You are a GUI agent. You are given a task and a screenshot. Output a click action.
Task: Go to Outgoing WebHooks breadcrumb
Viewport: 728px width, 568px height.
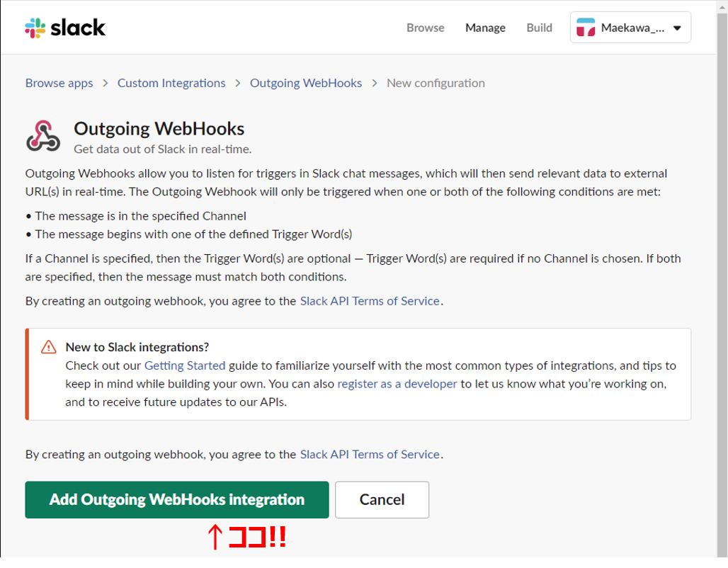tap(306, 83)
